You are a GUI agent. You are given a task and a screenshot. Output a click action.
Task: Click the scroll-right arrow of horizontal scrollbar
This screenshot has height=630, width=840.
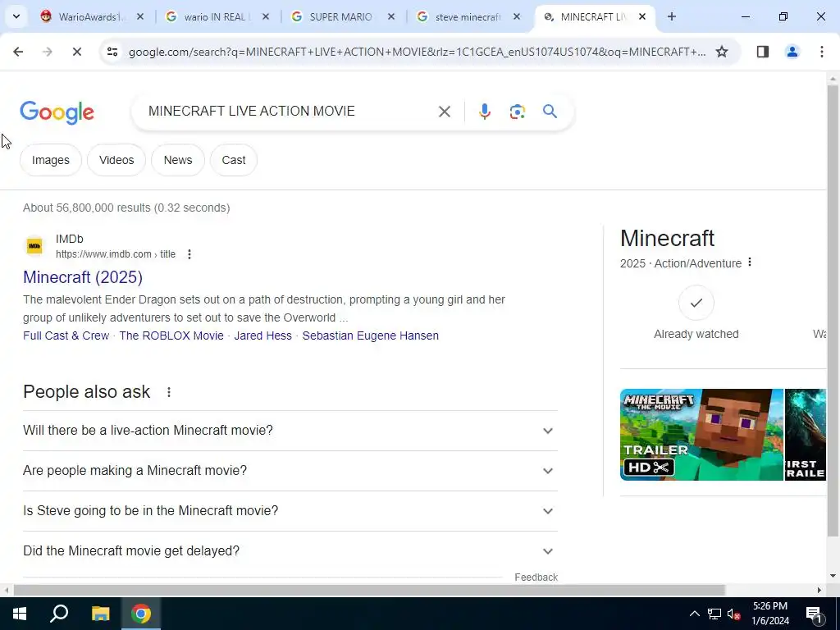pos(819,591)
